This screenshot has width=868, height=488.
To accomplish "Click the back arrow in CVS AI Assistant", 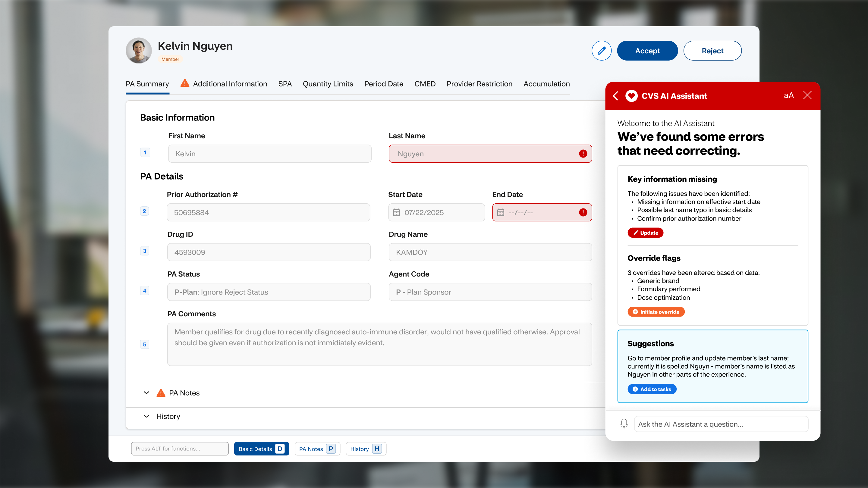I will tap(616, 96).
